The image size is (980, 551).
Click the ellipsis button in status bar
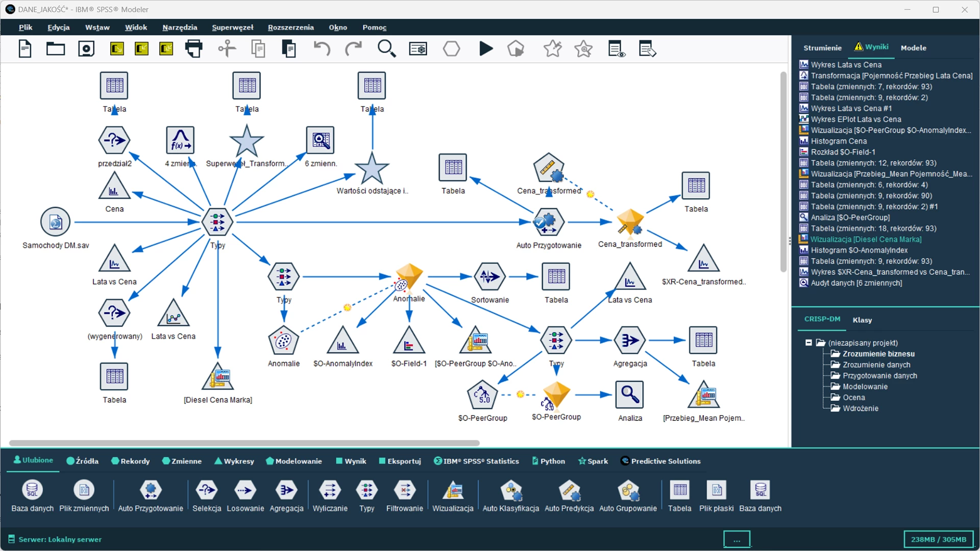(737, 539)
